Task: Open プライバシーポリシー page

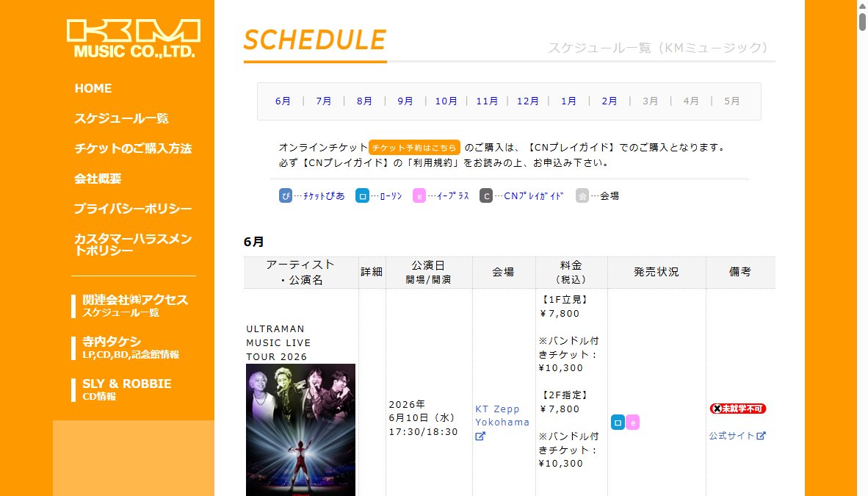Action: click(x=133, y=209)
